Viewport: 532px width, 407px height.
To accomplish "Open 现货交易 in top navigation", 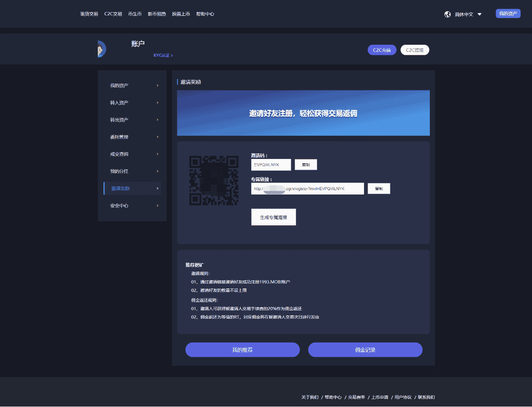I will (x=89, y=14).
